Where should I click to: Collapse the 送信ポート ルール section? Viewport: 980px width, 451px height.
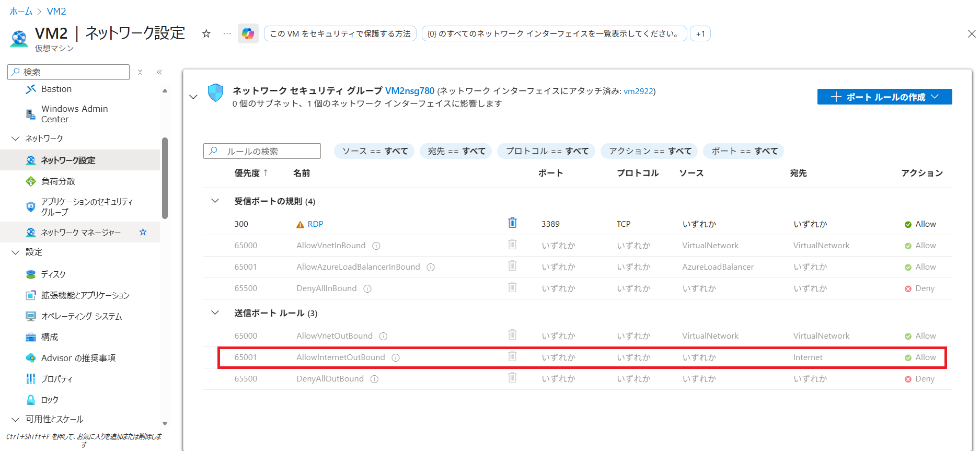coord(215,313)
